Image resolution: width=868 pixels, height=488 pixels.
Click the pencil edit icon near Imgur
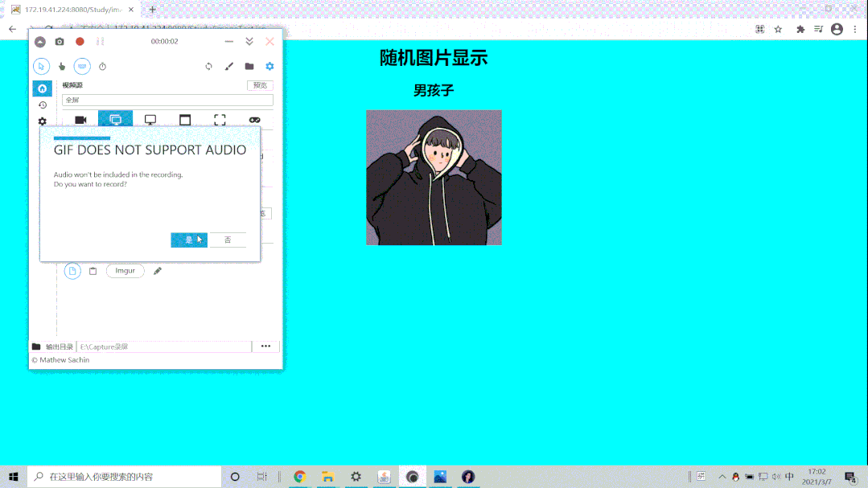tap(158, 271)
